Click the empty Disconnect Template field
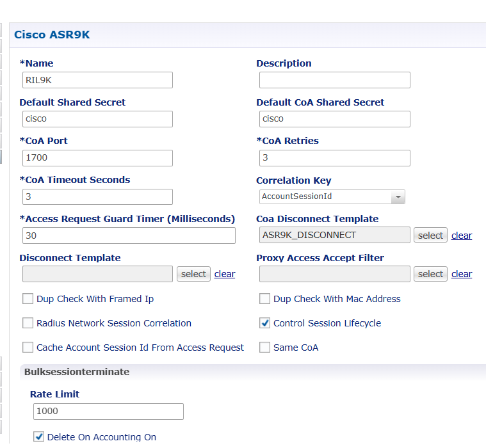This screenshot has width=486, height=448. click(97, 274)
